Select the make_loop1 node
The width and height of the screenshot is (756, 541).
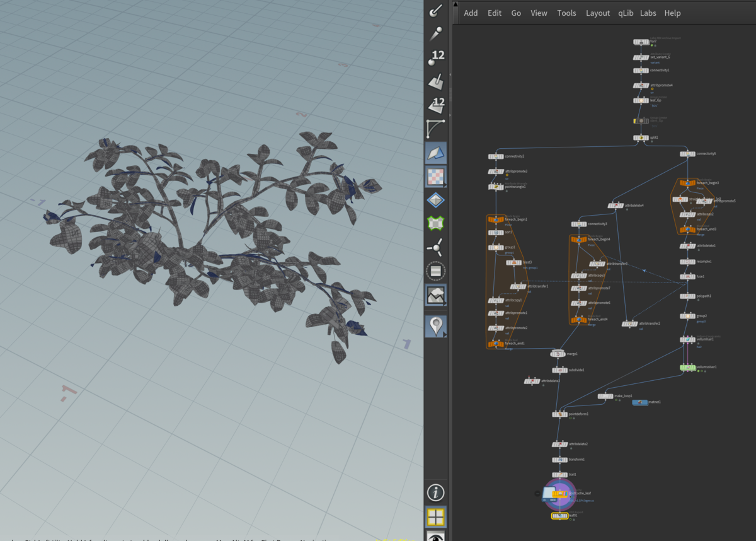(605, 397)
